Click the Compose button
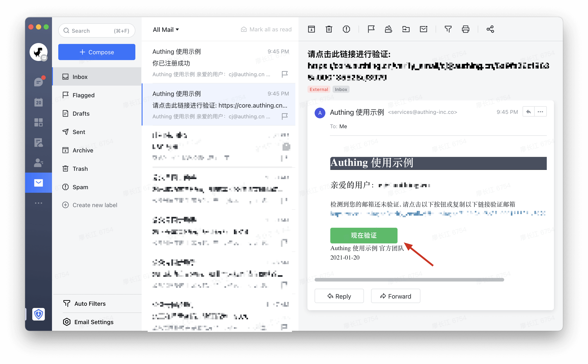 97,52
